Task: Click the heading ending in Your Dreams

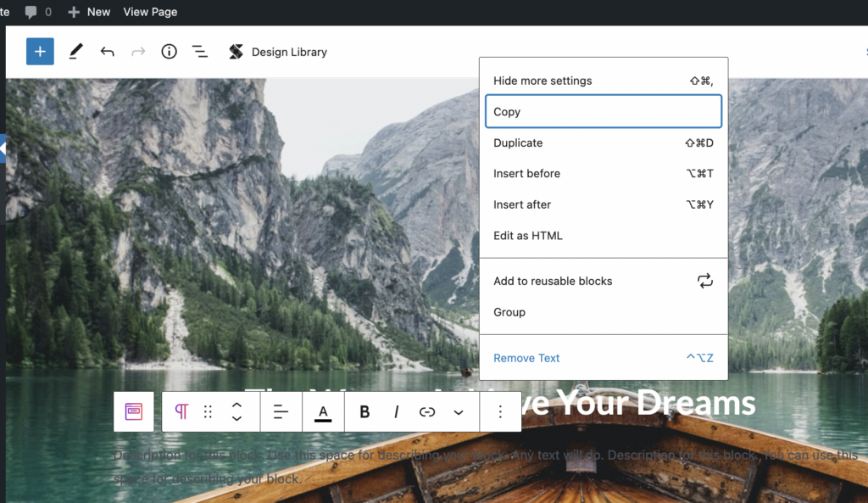Action: (x=639, y=402)
